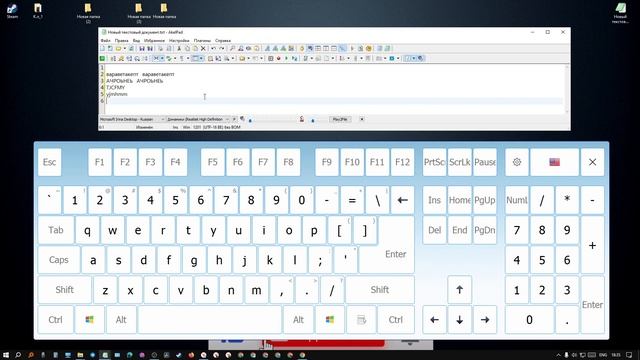
Task: Click the context menu key on keyboard
Action: (x=361, y=320)
